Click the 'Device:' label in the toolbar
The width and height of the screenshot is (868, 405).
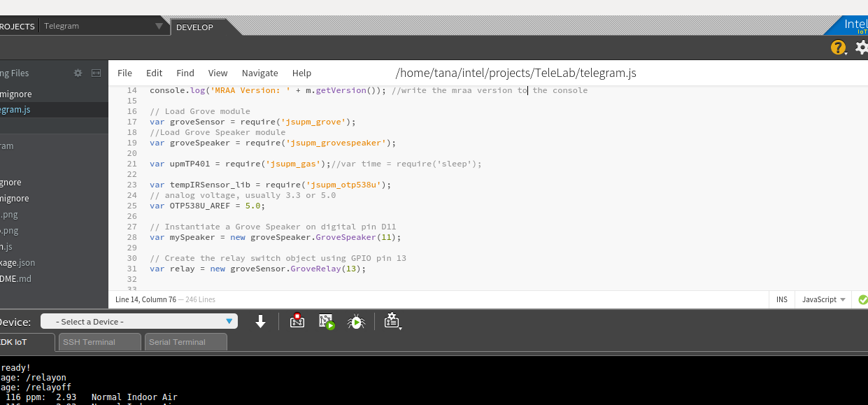click(x=15, y=322)
